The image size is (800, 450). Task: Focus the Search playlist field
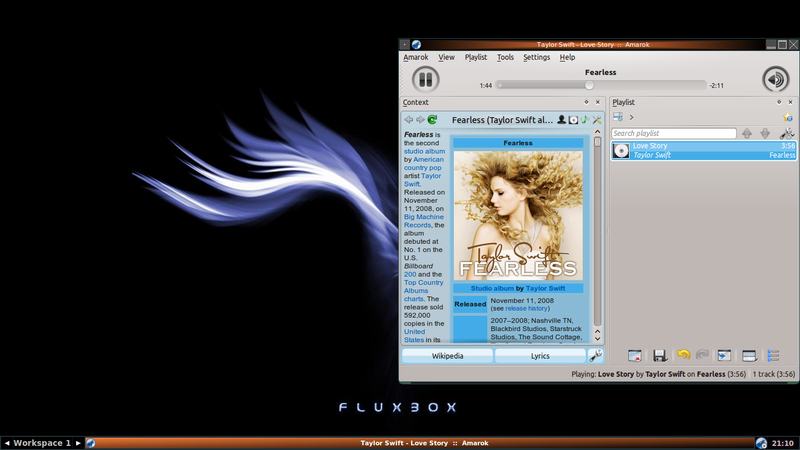point(673,133)
